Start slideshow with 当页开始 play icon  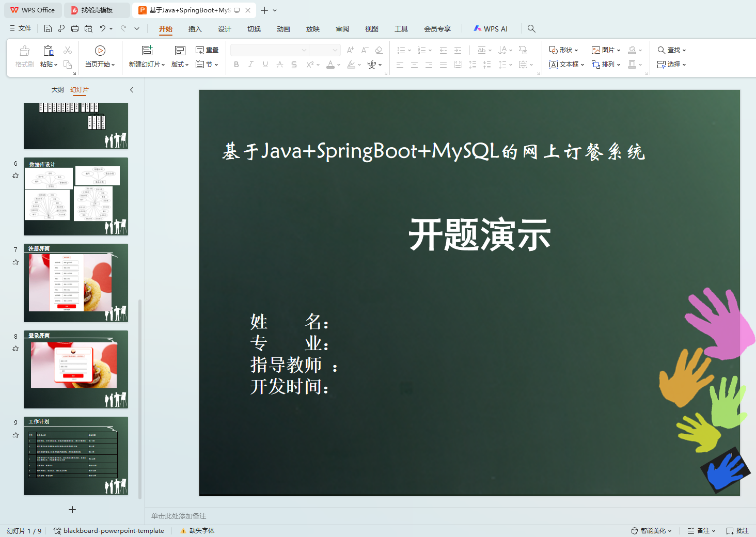tap(100, 51)
